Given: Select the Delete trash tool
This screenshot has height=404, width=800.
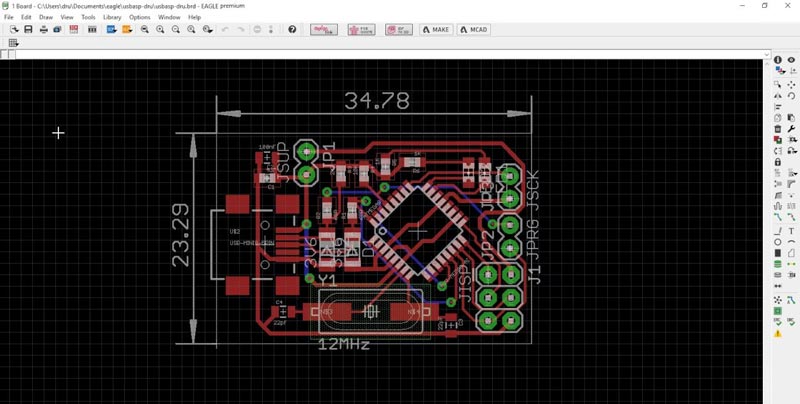Looking at the screenshot, I should (x=778, y=129).
